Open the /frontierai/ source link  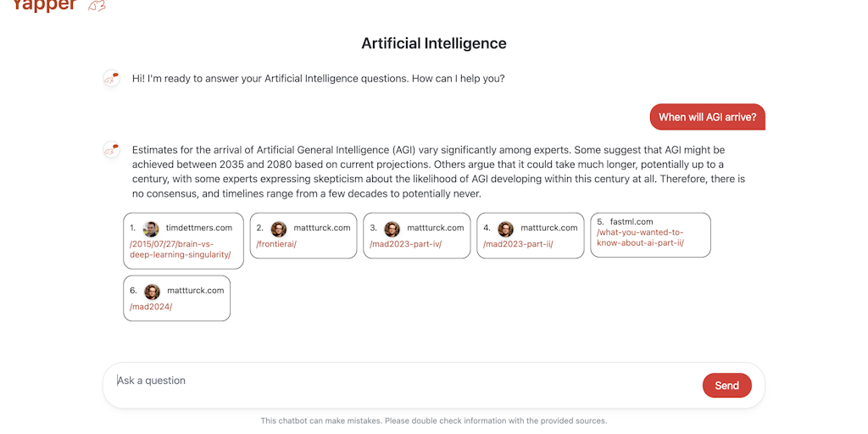[x=276, y=244]
